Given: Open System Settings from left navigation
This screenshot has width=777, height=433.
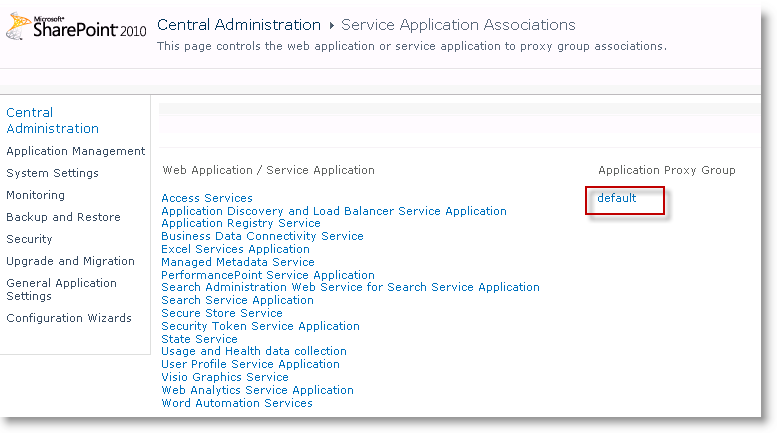Looking at the screenshot, I should point(52,173).
